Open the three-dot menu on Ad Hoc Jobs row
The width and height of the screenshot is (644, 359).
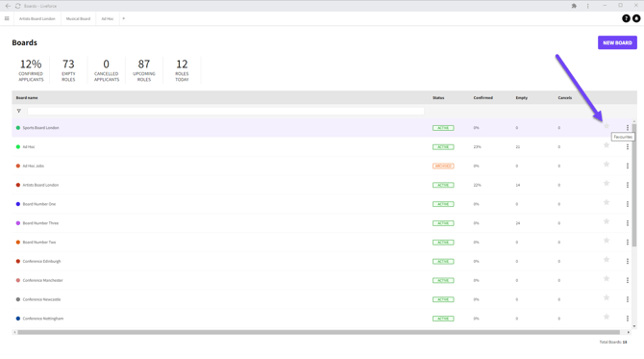[x=628, y=166]
